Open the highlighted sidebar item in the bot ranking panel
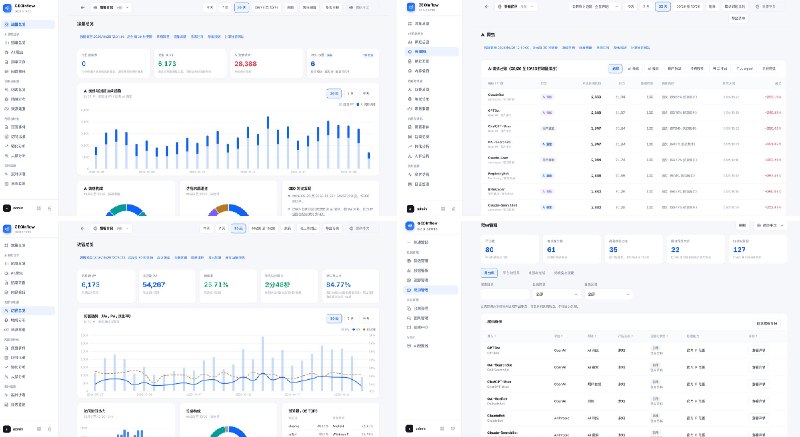The image size is (800, 437). click(x=432, y=52)
